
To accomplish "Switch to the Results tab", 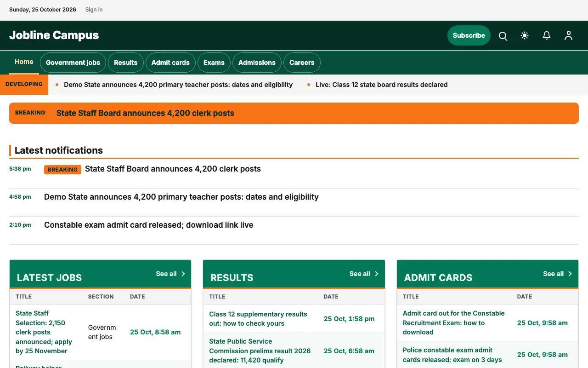I will pyautogui.click(x=125, y=63).
